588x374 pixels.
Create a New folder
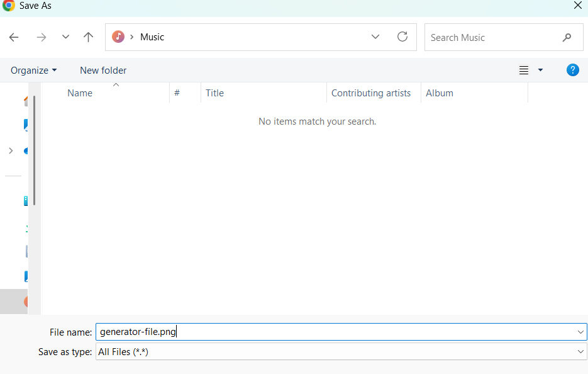(x=103, y=71)
